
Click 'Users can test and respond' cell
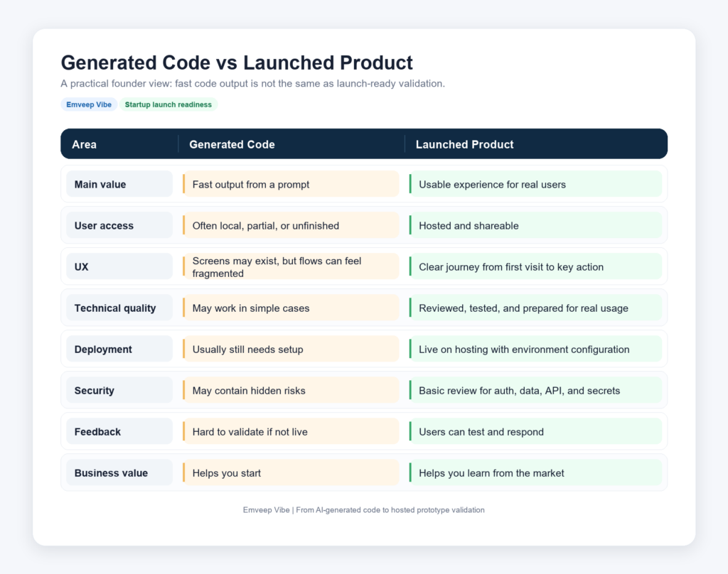535,431
